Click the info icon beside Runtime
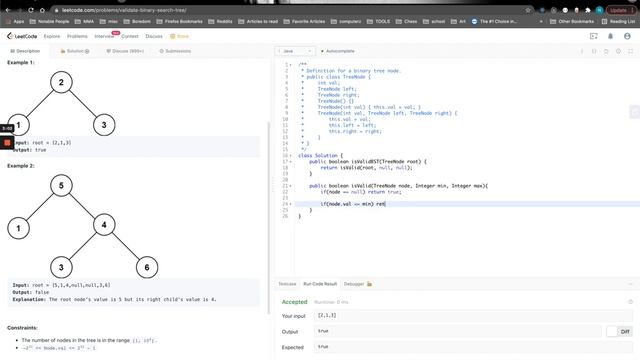Image resolution: width=640 pixels, height=360 pixels. (631, 302)
